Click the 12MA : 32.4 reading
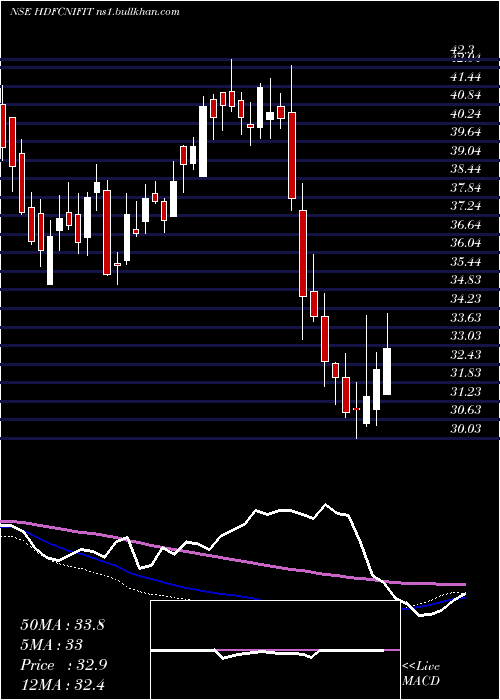This screenshot has width=500, height=700. pyautogui.click(x=62, y=685)
